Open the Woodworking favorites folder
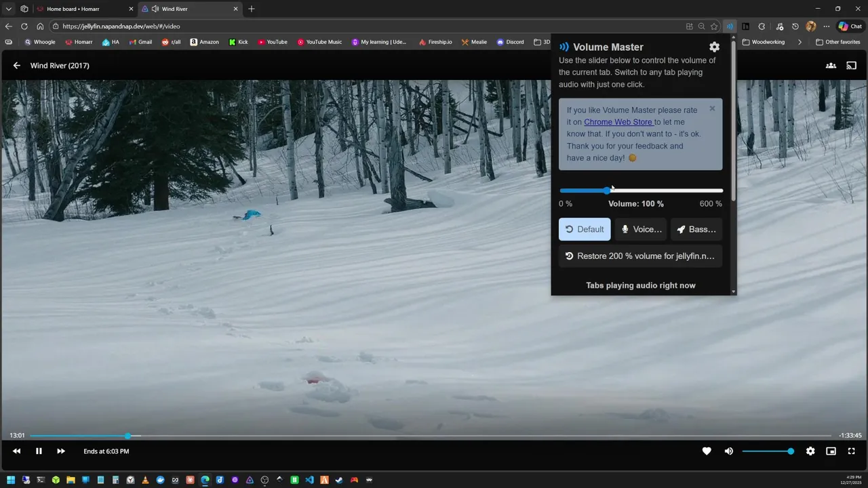 pos(764,42)
